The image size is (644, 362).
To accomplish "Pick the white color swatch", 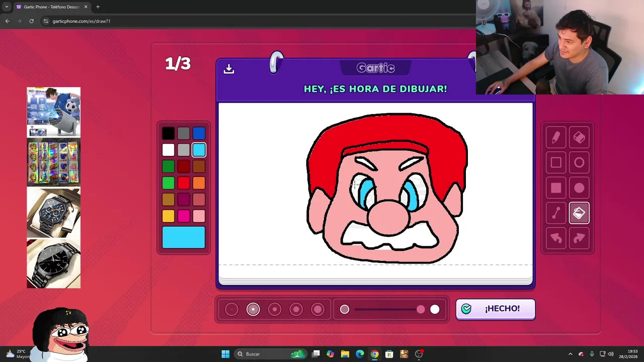I will tap(168, 150).
